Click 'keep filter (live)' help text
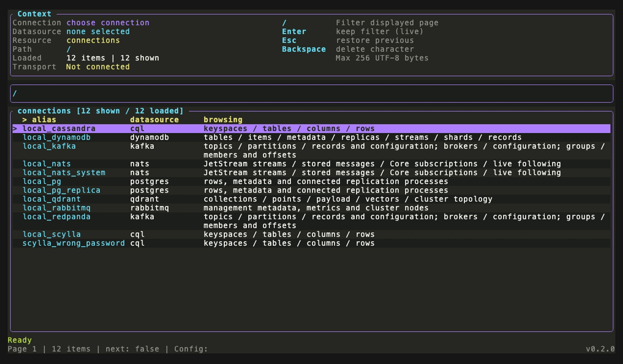Image resolution: width=623 pixels, height=364 pixels. pos(380,32)
